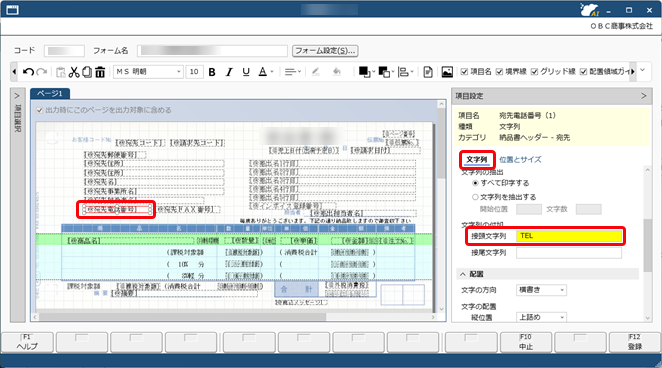Check 出力時にこのページを出力対象に含める
The width and height of the screenshot is (662, 368).
click(40, 110)
